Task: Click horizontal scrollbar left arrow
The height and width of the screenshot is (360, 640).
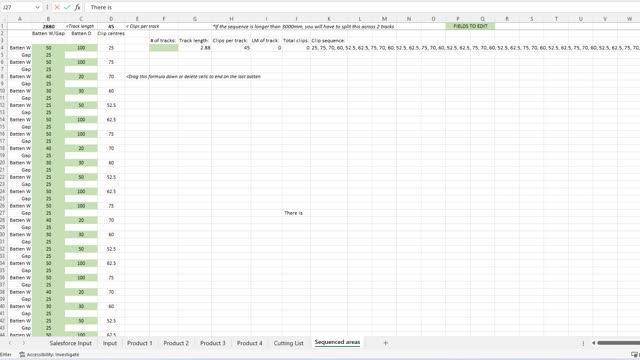Action: click(x=593, y=343)
